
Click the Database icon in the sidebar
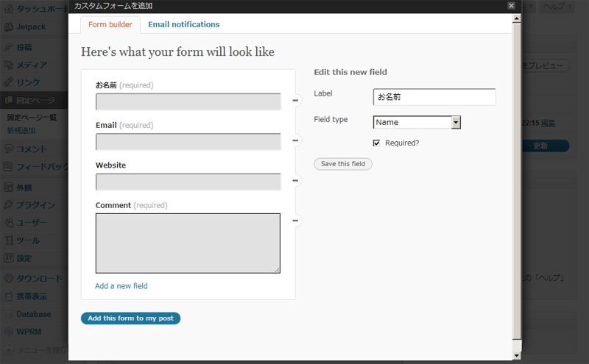tap(8, 314)
